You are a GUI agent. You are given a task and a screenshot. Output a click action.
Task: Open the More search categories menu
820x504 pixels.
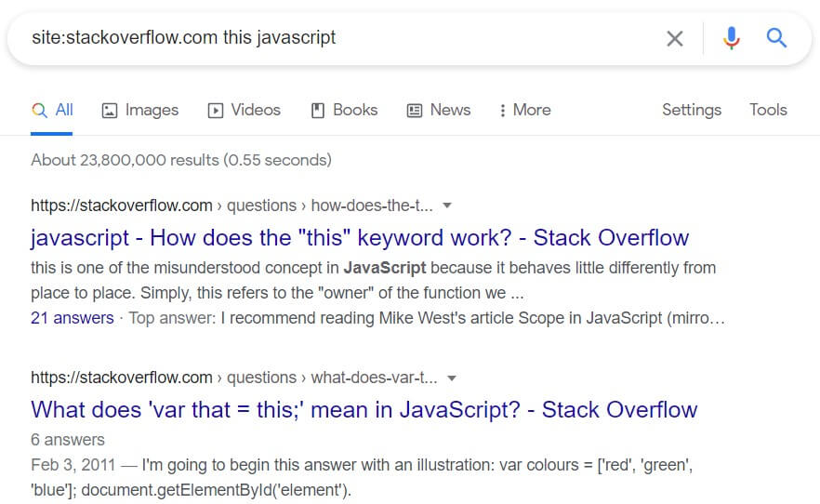(525, 110)
